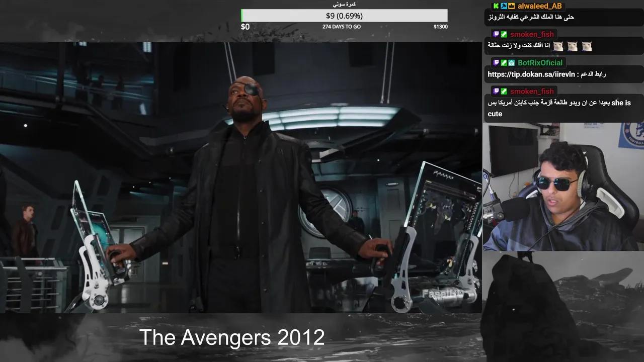Click the streamer webcam feed
Viewport: 644px width, 362px height.
coord(563,187)
